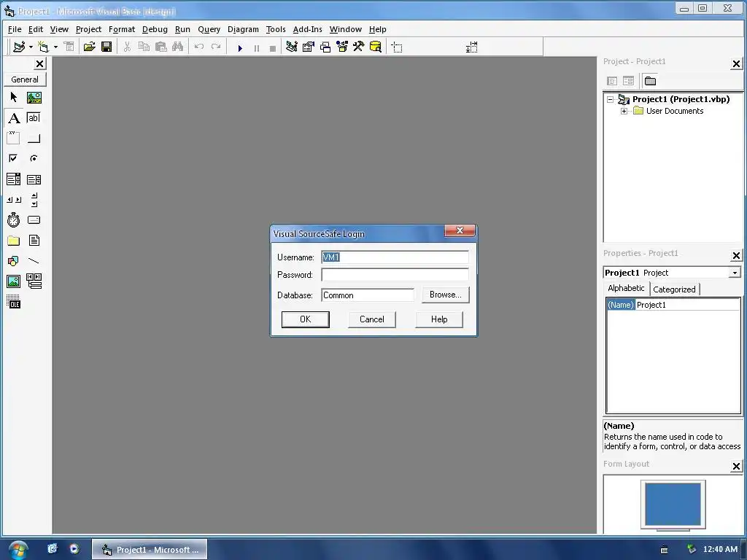Select the Frame control tool
Image resolution: width=747 pixels, height=560 pixels.
(13, 138)
